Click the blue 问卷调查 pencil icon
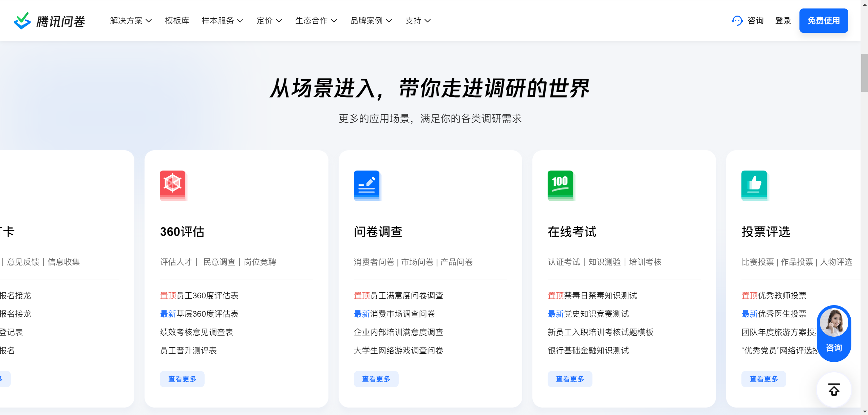Viewport: 868px width, 415px height. [366, 185]
